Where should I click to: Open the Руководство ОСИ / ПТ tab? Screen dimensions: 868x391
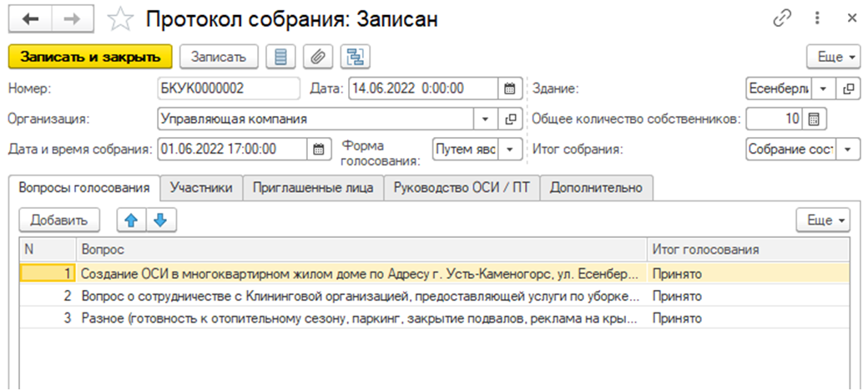[x=462, y=188]
